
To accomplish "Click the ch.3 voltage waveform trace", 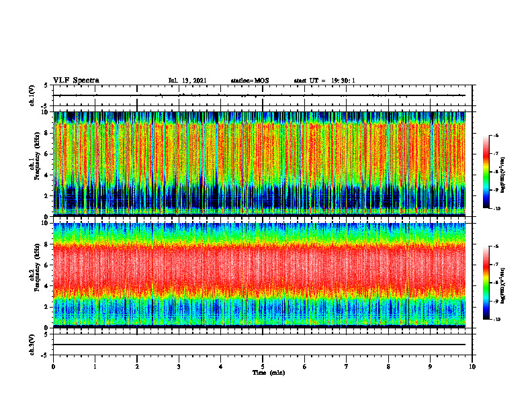I will (x=259, y=345).
